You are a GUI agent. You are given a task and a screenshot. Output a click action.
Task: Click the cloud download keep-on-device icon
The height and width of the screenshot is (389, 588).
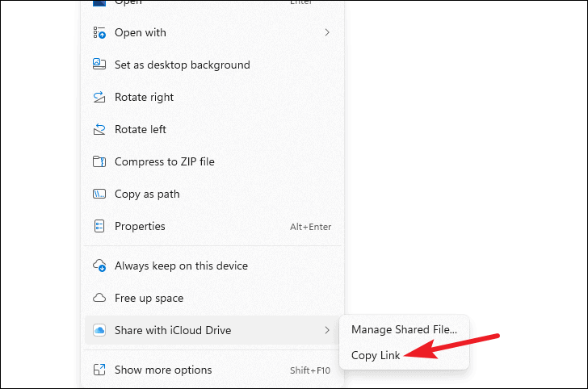pos(99,266)
